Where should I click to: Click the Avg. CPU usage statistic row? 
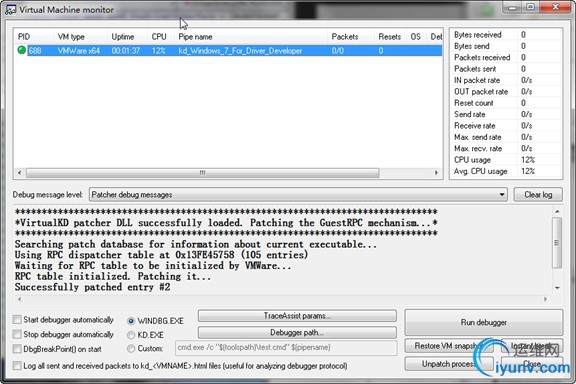[506, 171]
